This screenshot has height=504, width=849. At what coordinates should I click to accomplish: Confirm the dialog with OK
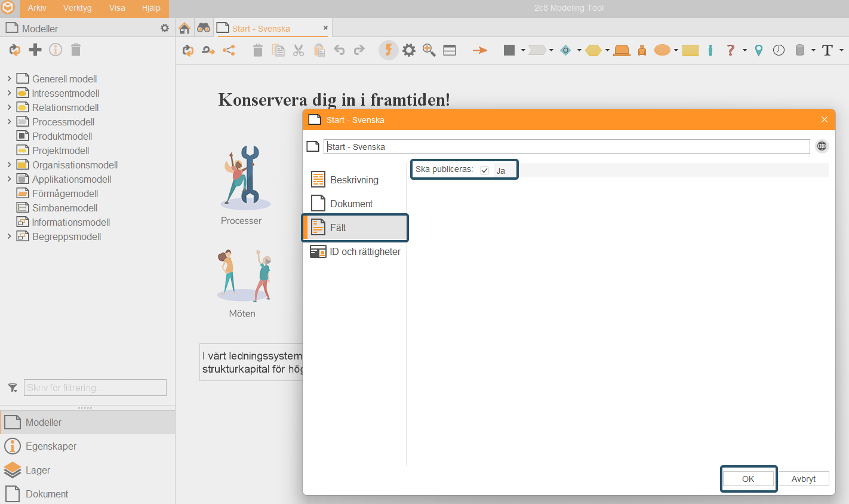(x=748, y=479)
